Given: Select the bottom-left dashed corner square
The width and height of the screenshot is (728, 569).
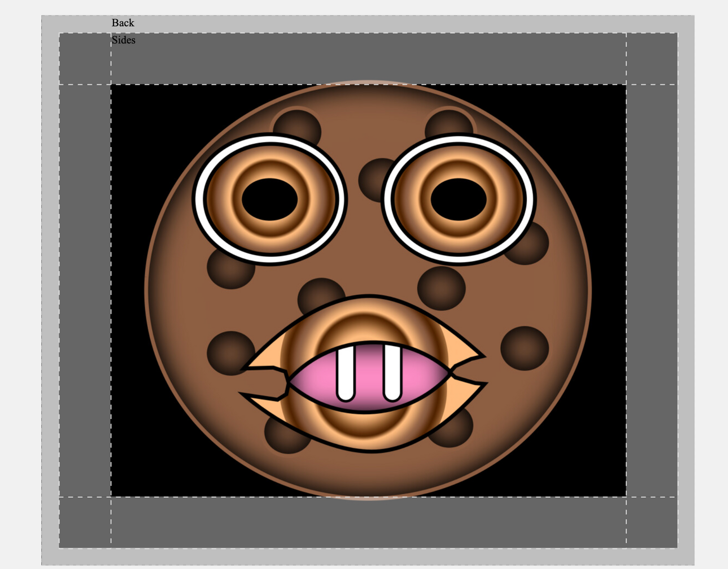Looking at the screenshot, I should click(x=85, y=522).
